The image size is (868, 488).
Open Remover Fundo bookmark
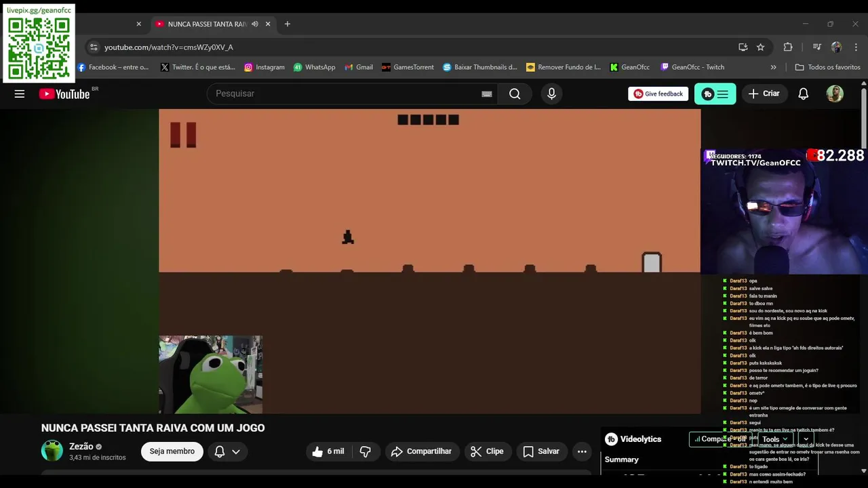(x=564, y=67)
